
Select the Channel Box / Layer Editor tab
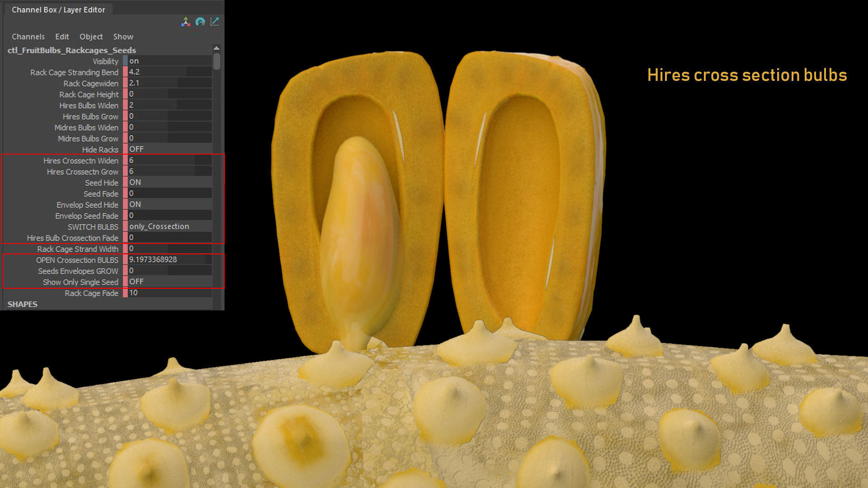click(58, 9)
